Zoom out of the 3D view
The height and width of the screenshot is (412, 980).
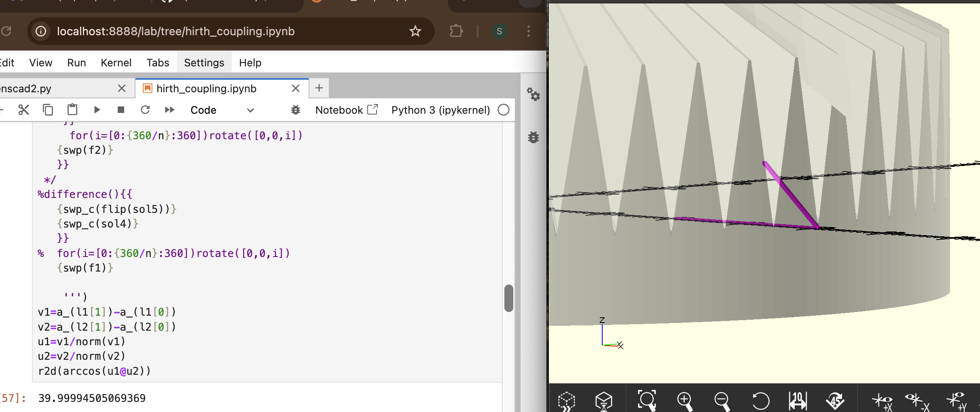(722, 401)
